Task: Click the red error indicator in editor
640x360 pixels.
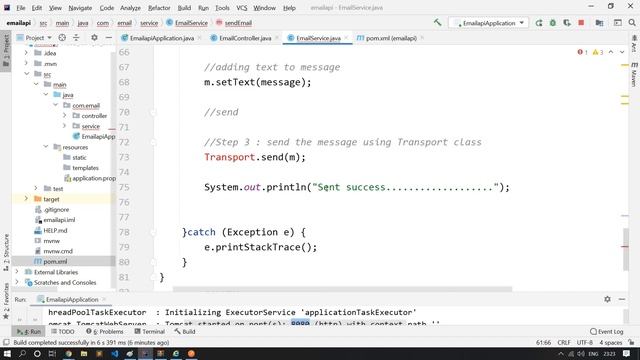Action: click(582, 52)
